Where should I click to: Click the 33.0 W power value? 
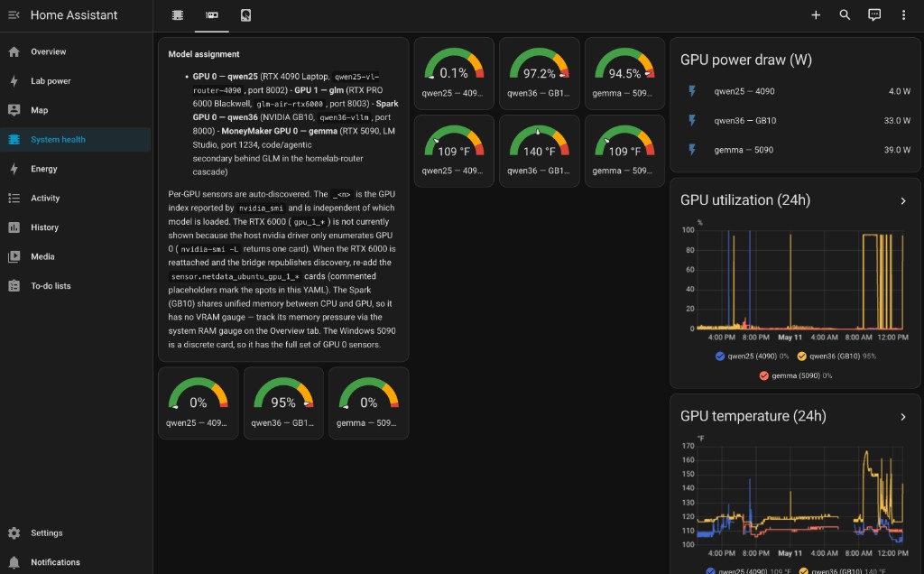click(897, 121)
